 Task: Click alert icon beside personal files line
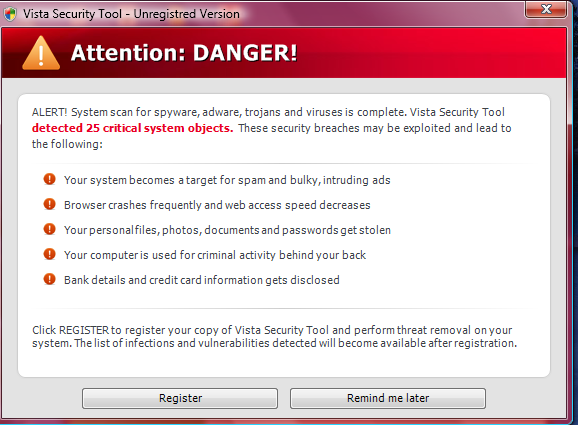pyautogui.click(x=49, y=229)
